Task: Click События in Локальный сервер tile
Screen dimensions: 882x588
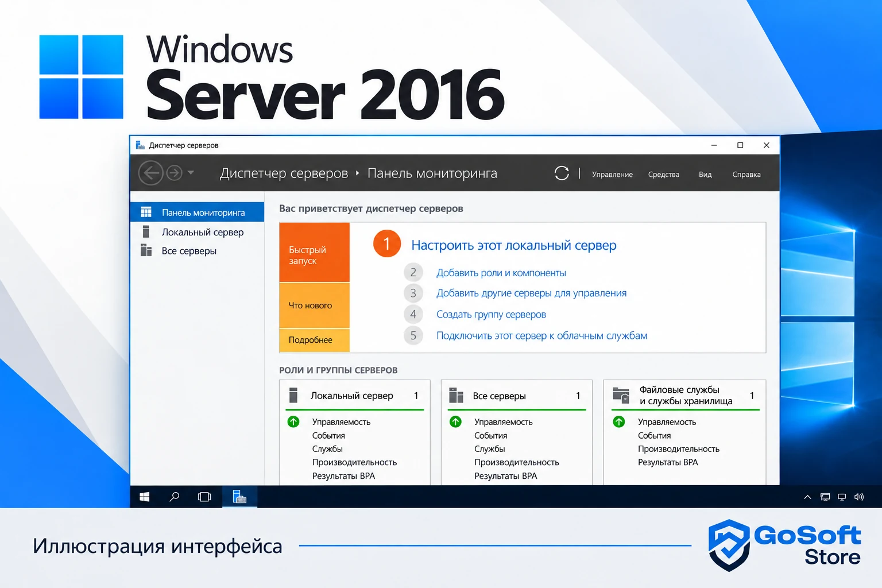Action: coord(328,436)
